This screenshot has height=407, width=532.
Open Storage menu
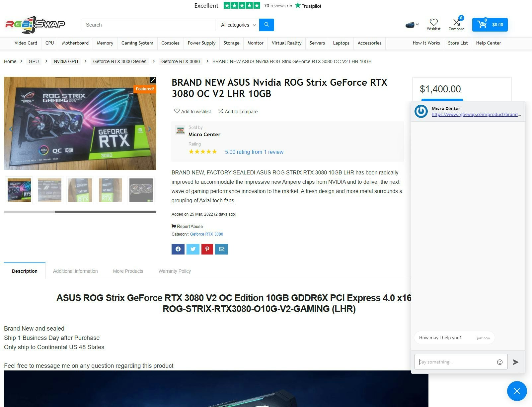tap(231, 43)
